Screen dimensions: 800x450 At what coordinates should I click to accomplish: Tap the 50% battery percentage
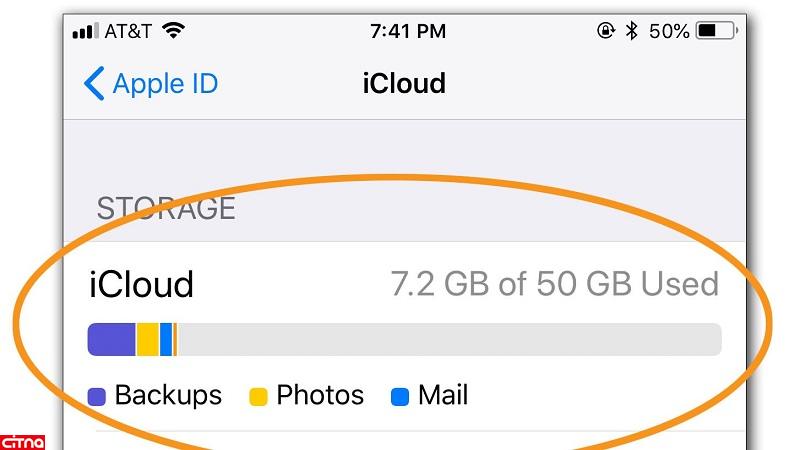(669, 31)
